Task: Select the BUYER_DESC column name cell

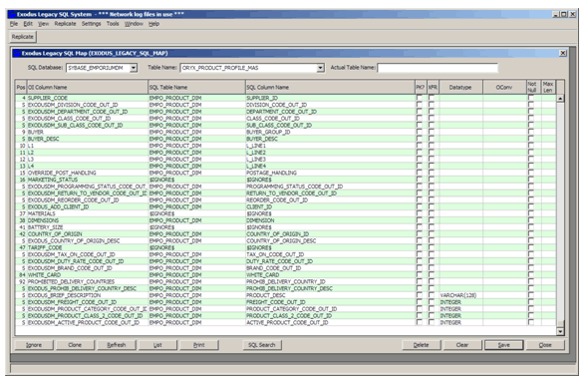Action: 87,139
